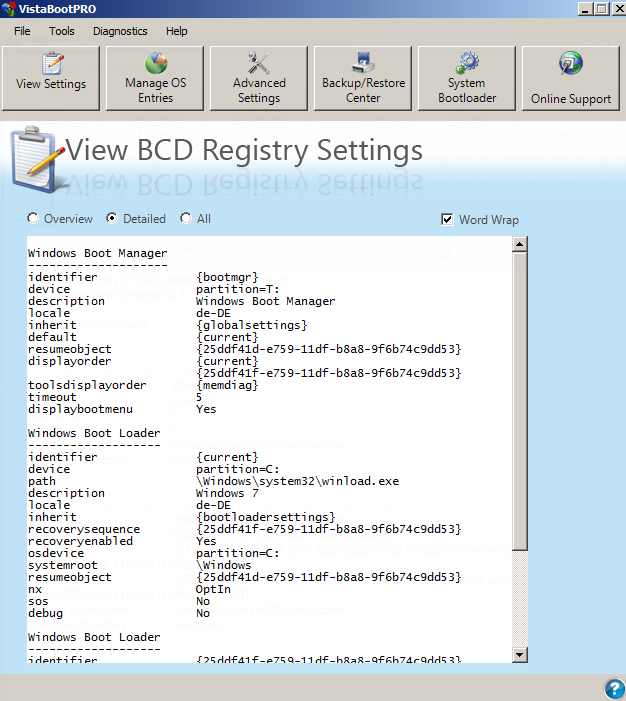Open the Help menu
The image size is (626, 701).
pyautogui.click(x=177, y=31)
